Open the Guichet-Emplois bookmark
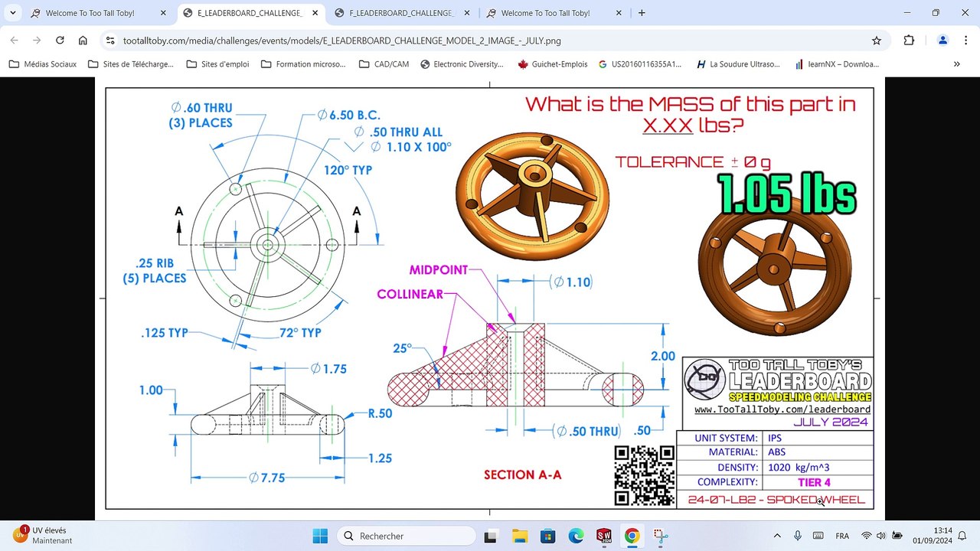This screenshot has width=980, height=551. [x=552, y=64]
